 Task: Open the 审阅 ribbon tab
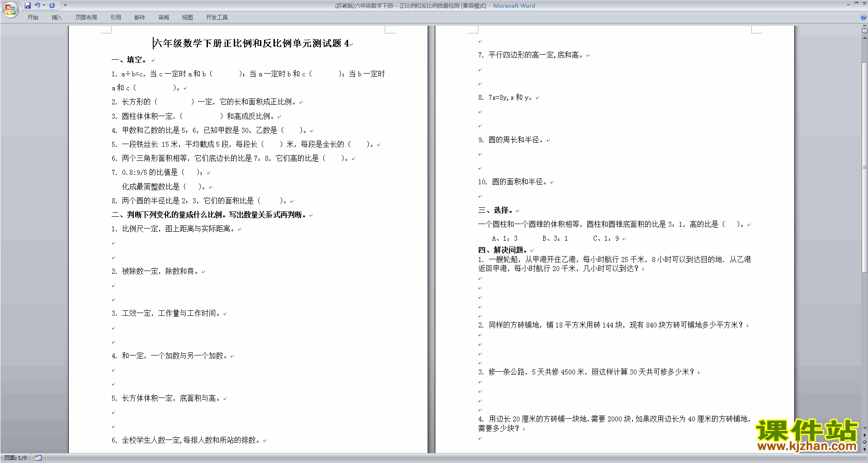pyautogui.click(x=164, y=18)
